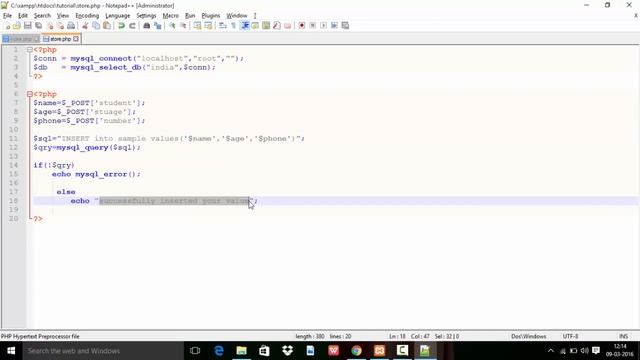Open the Function List icon
The image size is (640, 360).
(x=277, y=26)
